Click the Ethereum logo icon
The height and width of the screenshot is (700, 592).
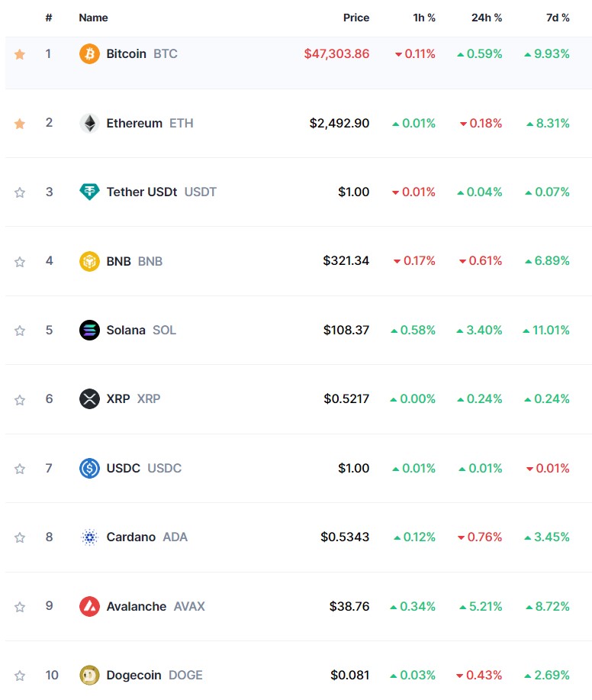[89, 124]
